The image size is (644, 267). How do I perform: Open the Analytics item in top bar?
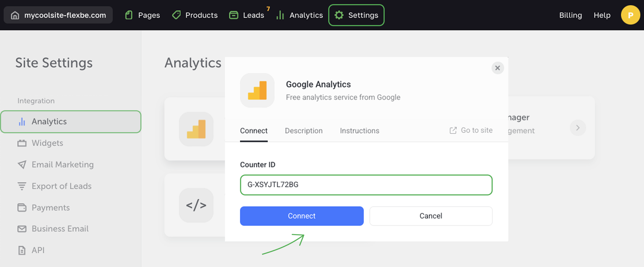[300, 15]
